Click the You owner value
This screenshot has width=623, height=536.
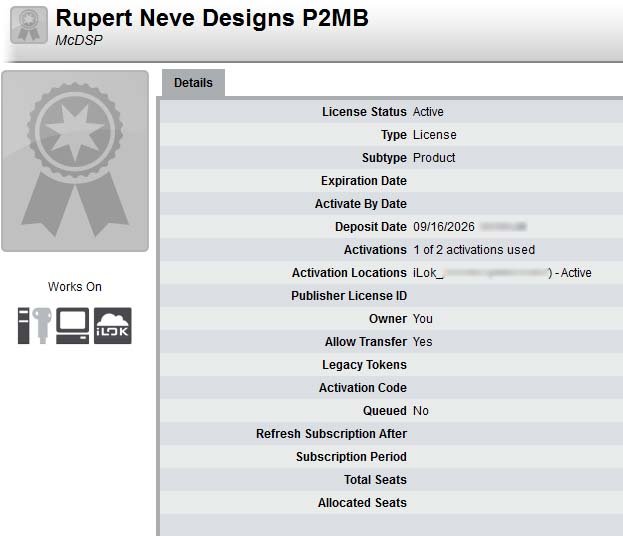point(423,319)
